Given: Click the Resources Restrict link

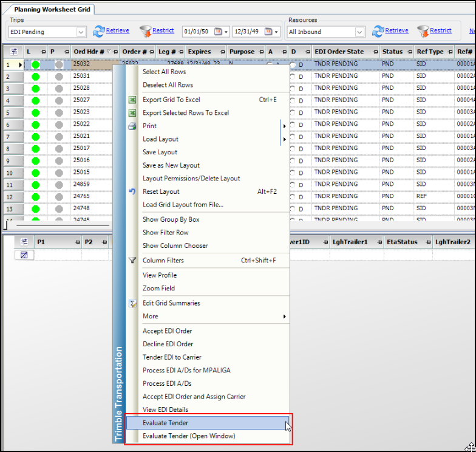Looking at the screenshot, I should coord(441,30).
